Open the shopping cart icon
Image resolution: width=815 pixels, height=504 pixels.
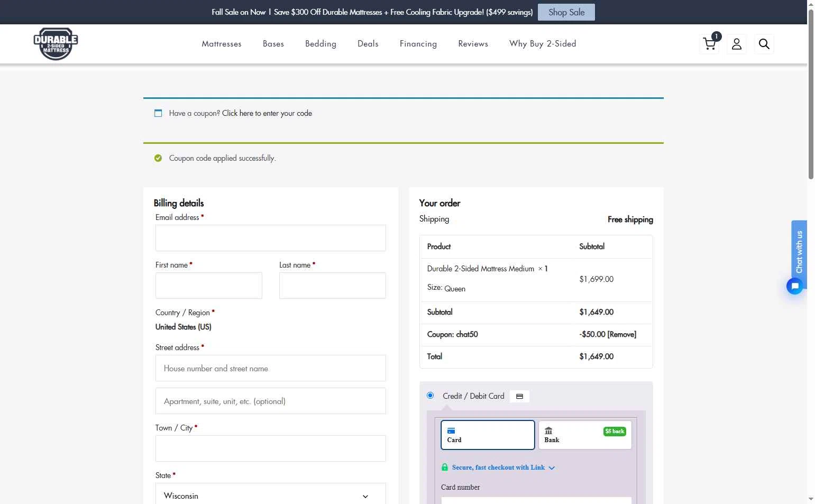[709, 44]
